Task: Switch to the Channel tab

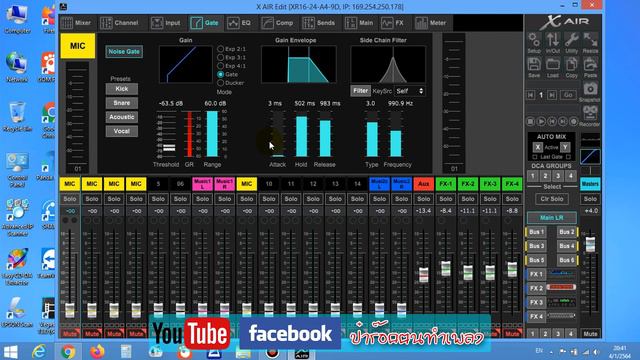Action: (x=120, y=23)
